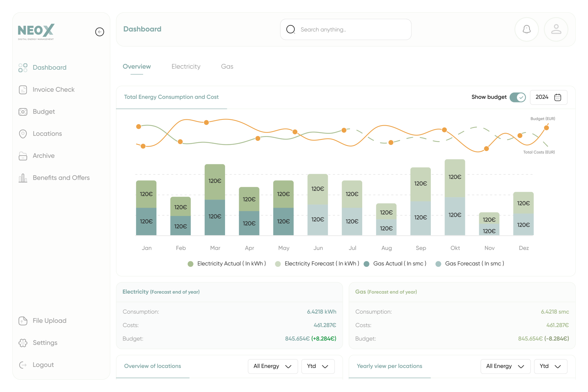Toggle Gas Forecast legend item
588x392 pixels.
pyautogui.click(x=470, y=264)
